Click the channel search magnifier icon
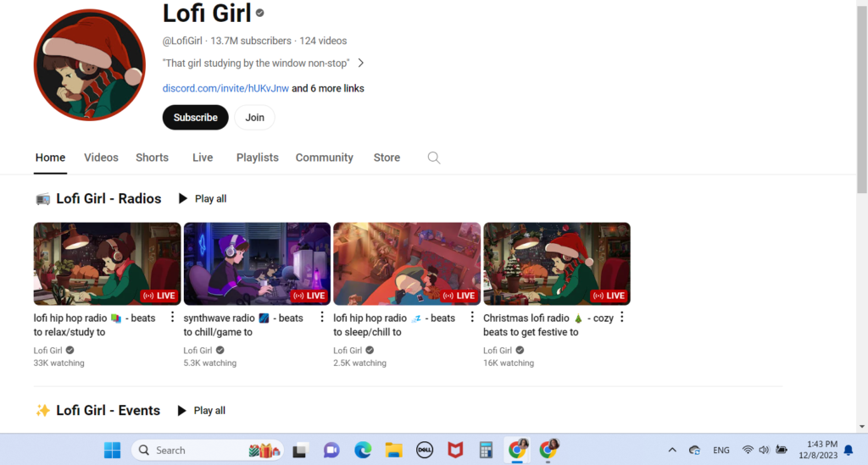The width and height of the screenshot is (868, 465). [434, 158]
